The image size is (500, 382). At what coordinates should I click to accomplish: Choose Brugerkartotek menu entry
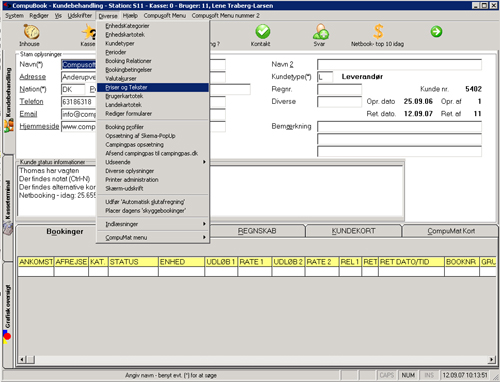point(153,96)
